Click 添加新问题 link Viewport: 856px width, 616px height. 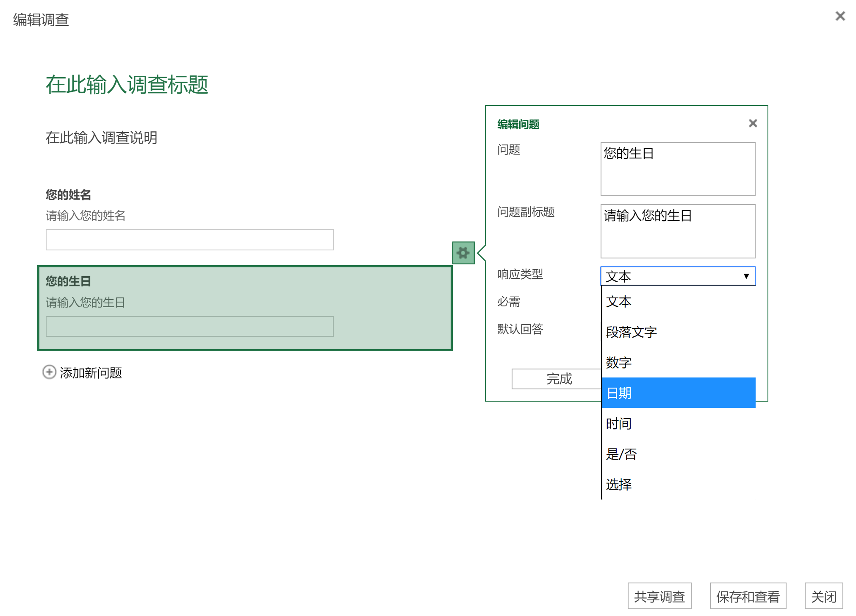91,373
